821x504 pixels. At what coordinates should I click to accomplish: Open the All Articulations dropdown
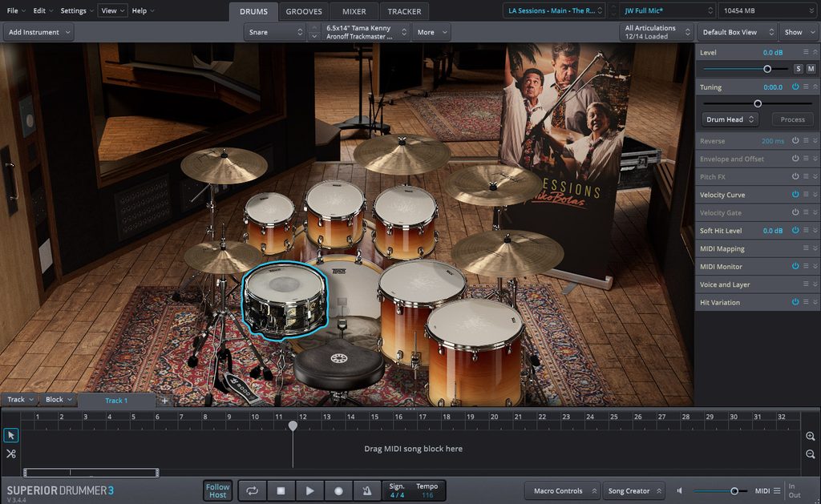[656, 32]
